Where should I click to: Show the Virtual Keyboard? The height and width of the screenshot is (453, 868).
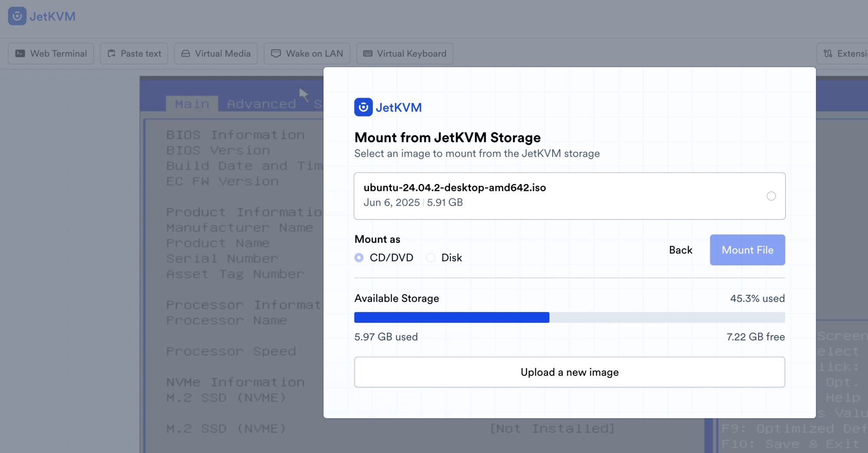405,53
